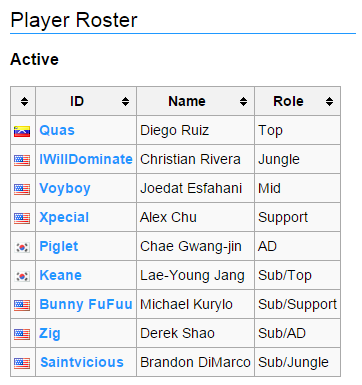Click the Christian Rivera name cell
This screenshot has width=362, height=385.
click(195, 159)
